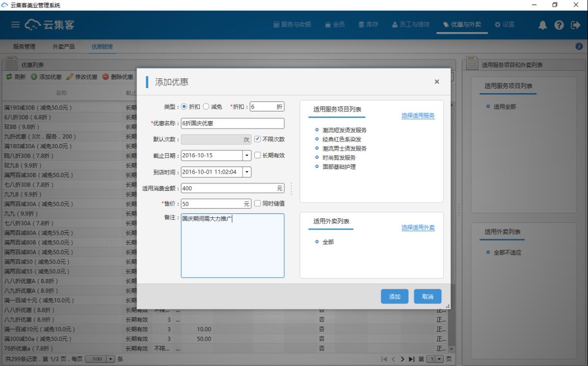
Task: Select the 折扣 radio button
Action: coord(184,107)
